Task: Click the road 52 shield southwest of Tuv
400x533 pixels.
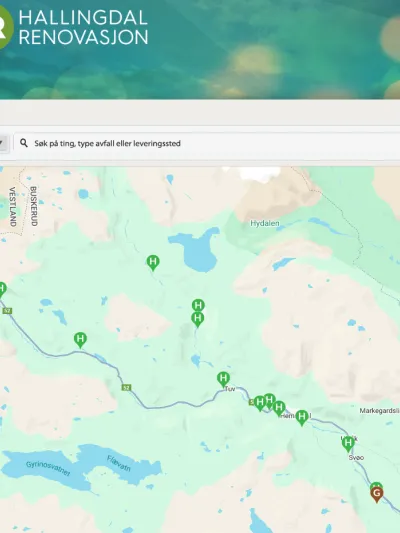Action: [126, 388]
